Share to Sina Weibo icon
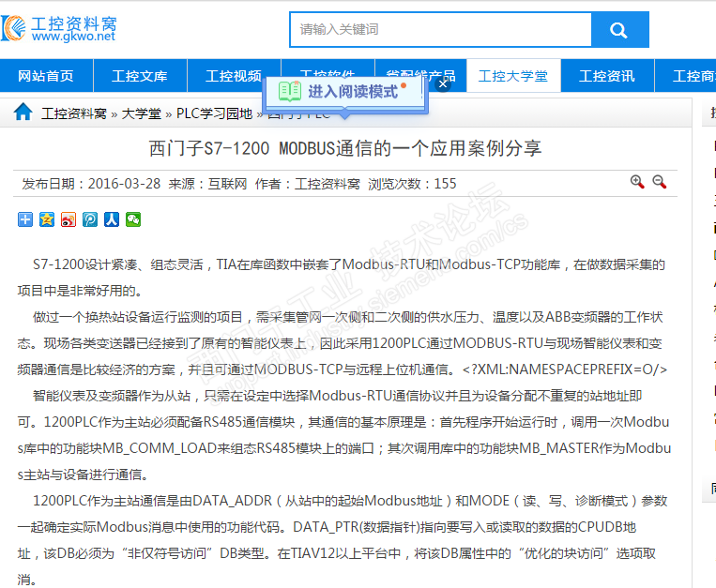The width and height of the screenshot is (716, 588). [69, 219]
